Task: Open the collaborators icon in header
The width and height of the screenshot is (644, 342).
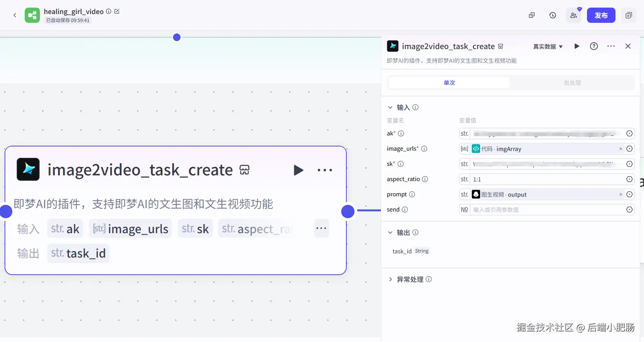Action: [574, 15]
